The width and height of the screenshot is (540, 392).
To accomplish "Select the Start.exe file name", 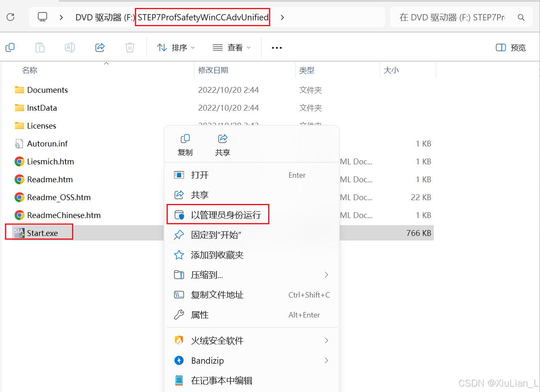I will (x=42, y=233).
